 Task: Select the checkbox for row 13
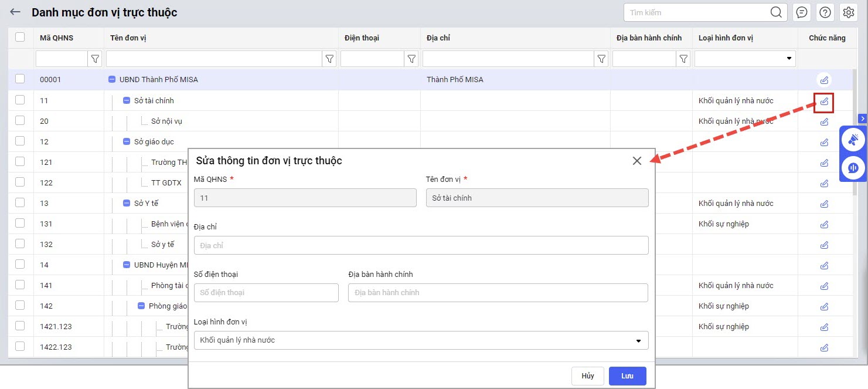[x=20, y=203]
